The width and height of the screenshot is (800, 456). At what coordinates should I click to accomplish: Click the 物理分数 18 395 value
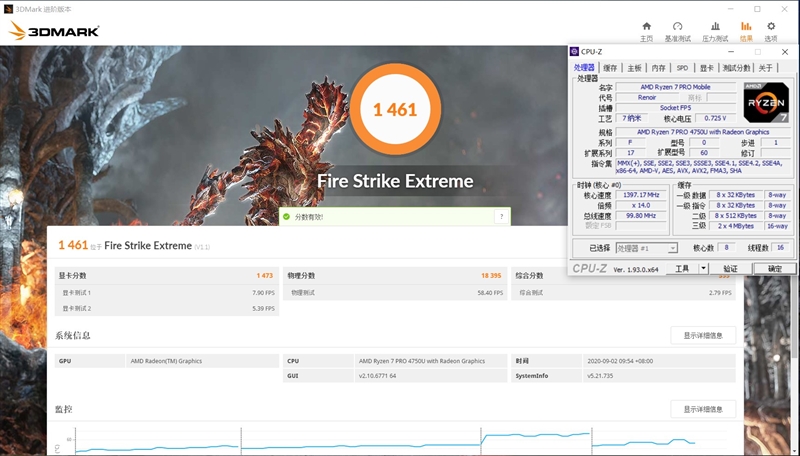(x=491, y=275)
